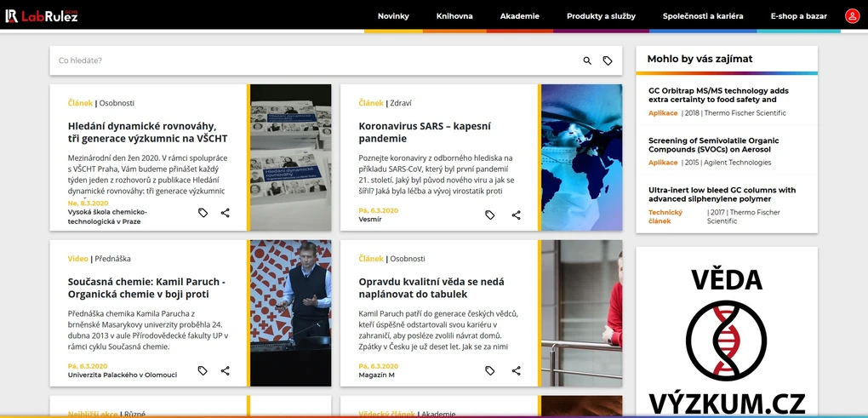This screenshot has width=868, height=418.
Task: Click tag icon on VŠCHT article card
Action: click(x=203, y=213)
